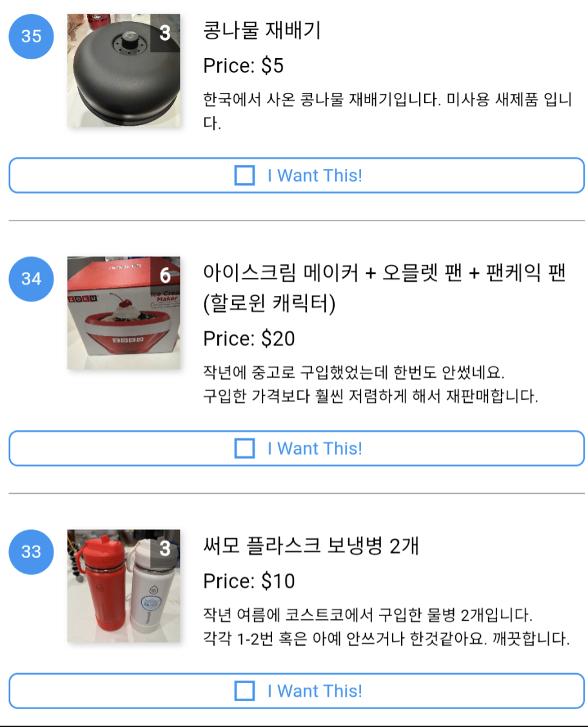Screen dimensions: 588x727
Task: Check the box for the $5 bean sprout grower
Action: tap(245, 176)
